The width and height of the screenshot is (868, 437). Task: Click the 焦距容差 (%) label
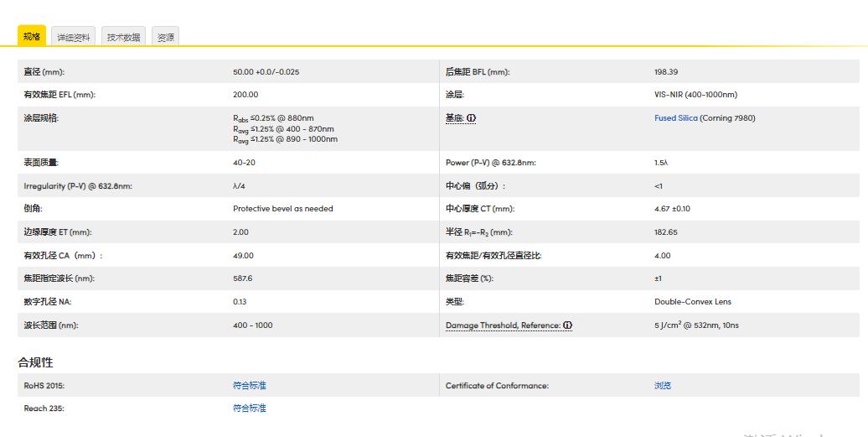click(469, 278)
